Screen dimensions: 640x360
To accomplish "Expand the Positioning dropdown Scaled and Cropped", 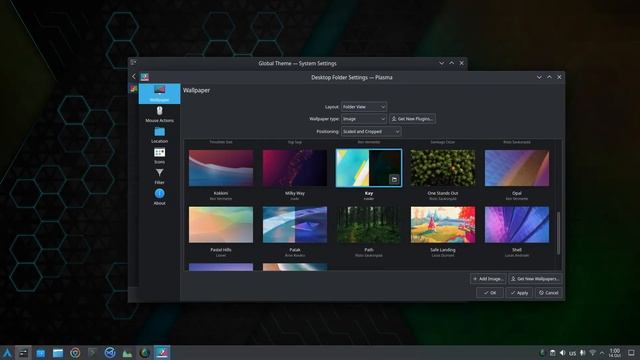I will coord(371,131).
